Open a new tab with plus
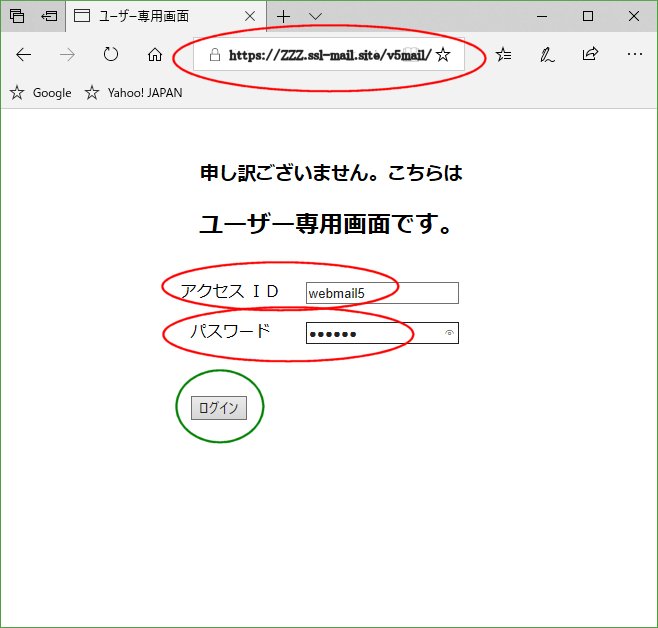This screenshot has width=658, height=628. click(284, 16)
